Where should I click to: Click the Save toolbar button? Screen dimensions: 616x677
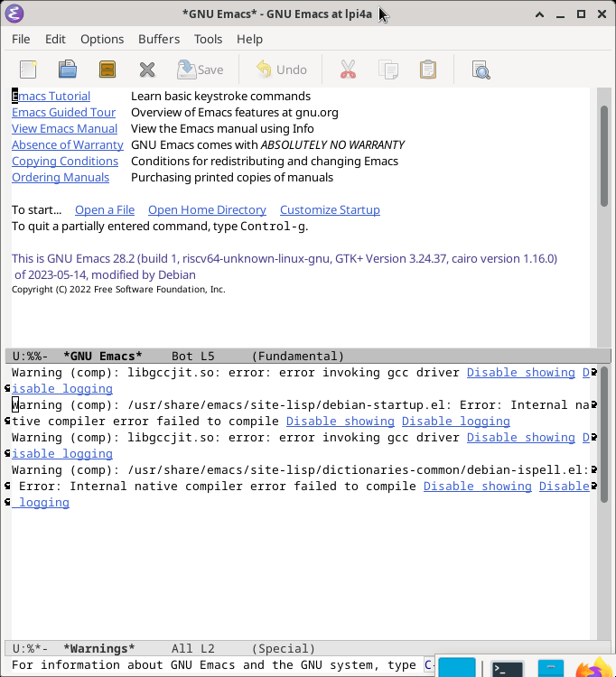(x=201, y=70)
